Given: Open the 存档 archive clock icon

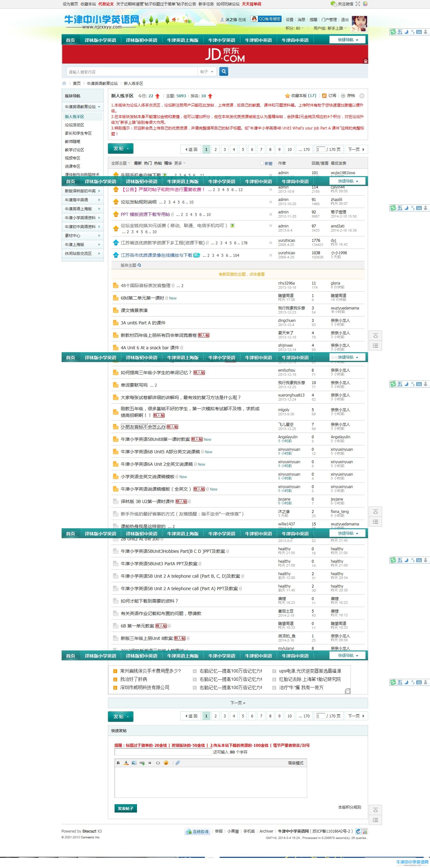Looking at the screenshot, I should point(343,96).
